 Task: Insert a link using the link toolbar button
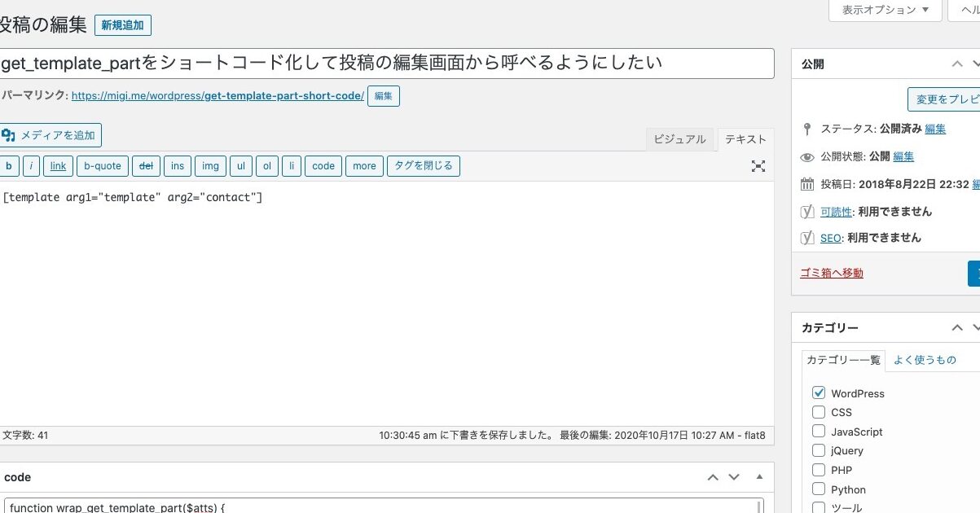[x=57, y=165]
